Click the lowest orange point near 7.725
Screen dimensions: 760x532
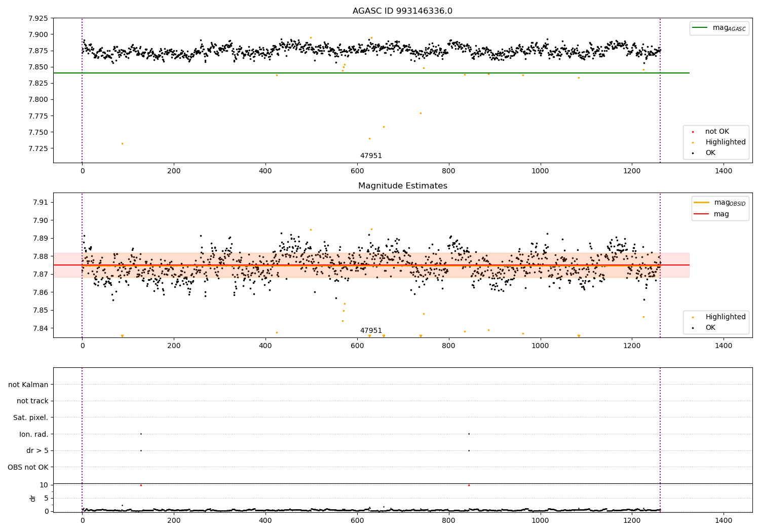tap(122, 143)
